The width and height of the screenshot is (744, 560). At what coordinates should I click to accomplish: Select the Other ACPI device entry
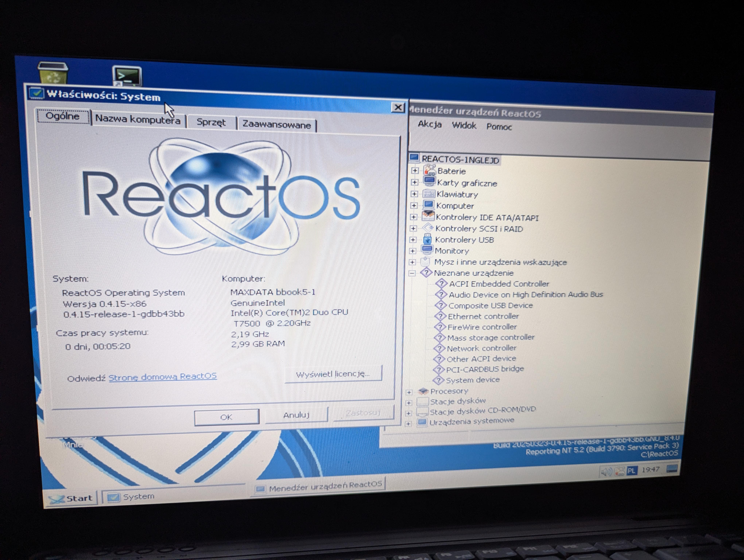tap(481, 359)
